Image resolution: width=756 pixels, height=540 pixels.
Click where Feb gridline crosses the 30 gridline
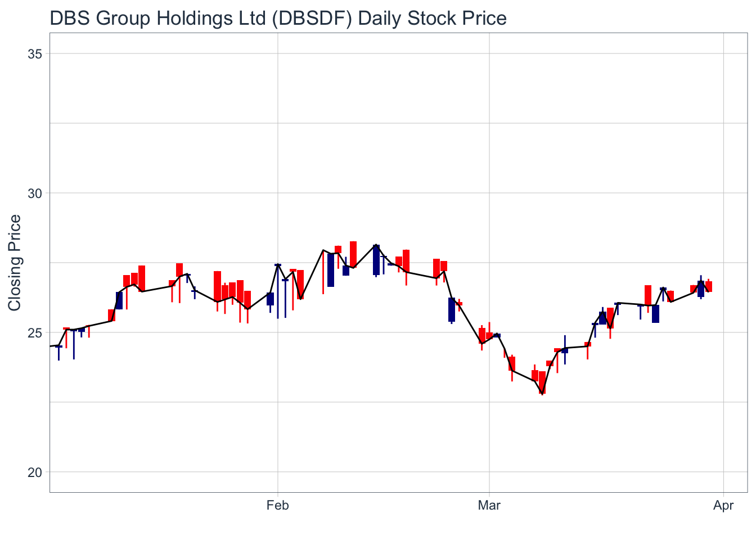pos(277,193)
